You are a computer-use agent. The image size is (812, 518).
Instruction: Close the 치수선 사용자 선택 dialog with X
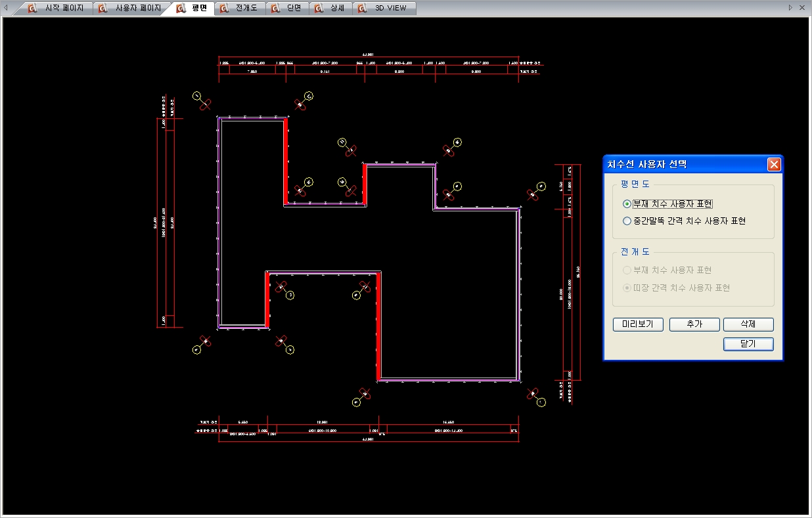click(773, 164)
